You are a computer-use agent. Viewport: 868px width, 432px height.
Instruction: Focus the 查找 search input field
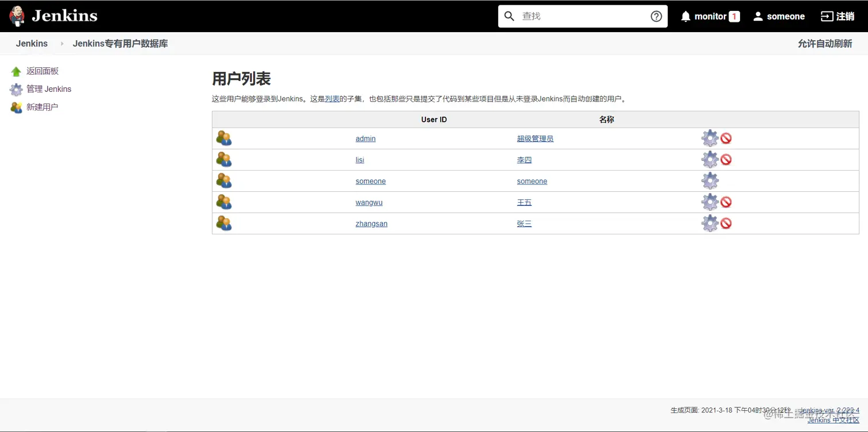coord(583,16)
